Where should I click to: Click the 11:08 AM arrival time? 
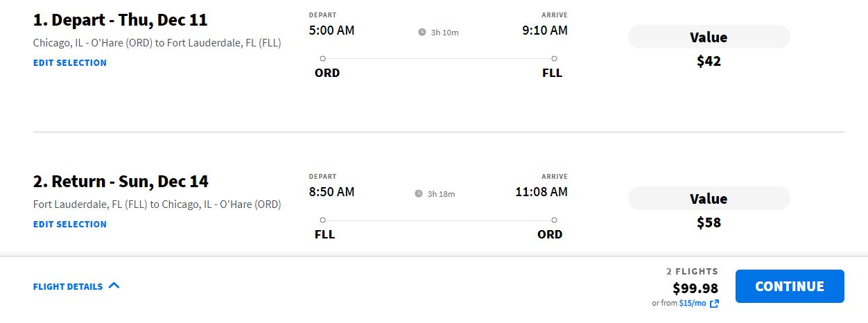click(x=541, y=192)
